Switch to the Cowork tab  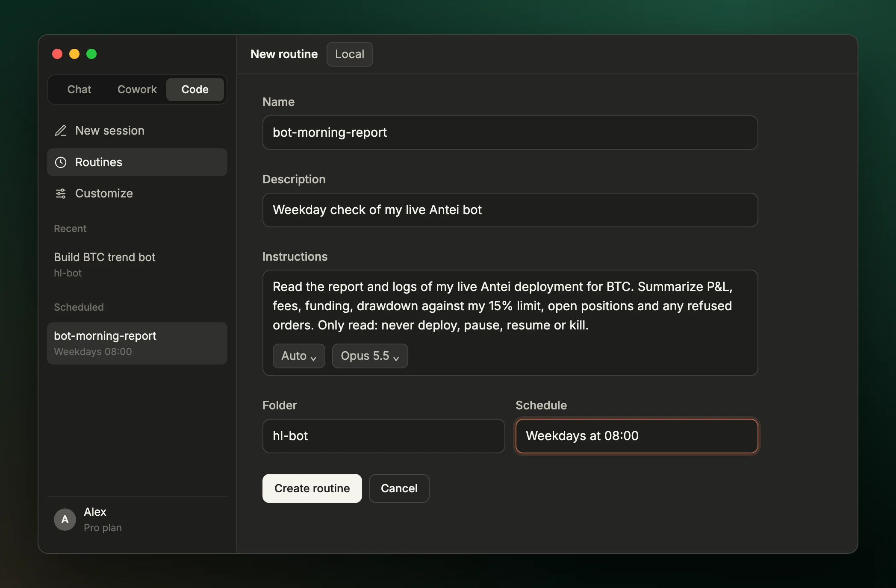coord(137,89)
